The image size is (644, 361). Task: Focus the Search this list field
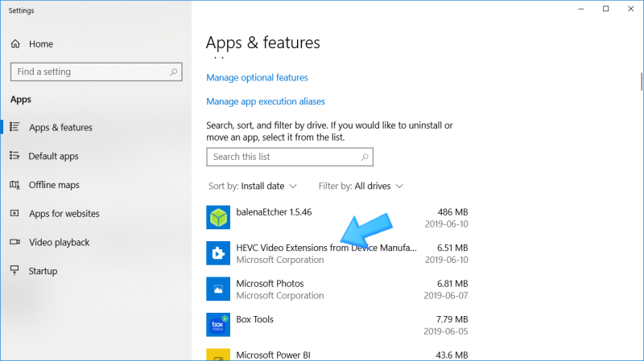pyautogui.click(x=290, y=157)
